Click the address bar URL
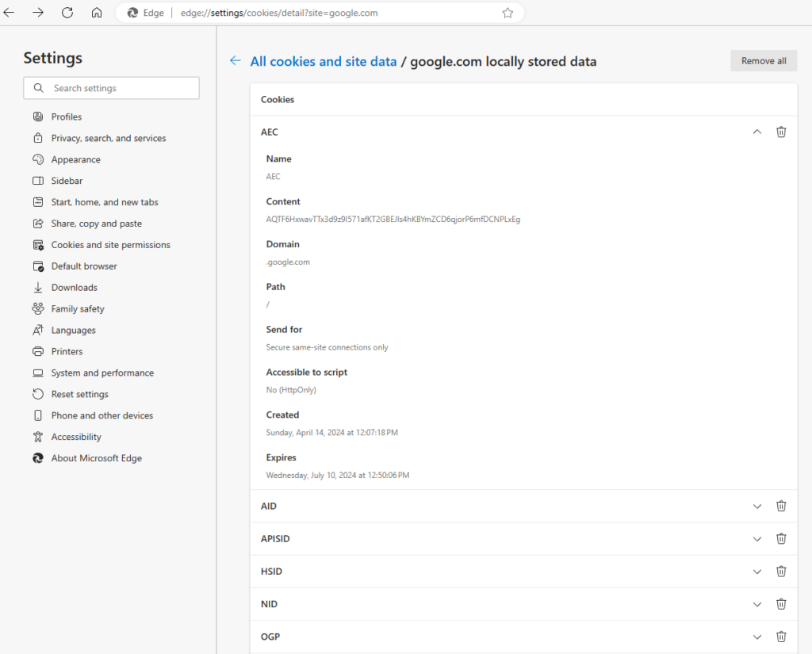This screenshot has height=654, width=812. pyautogui.click(x=279, y=13)
